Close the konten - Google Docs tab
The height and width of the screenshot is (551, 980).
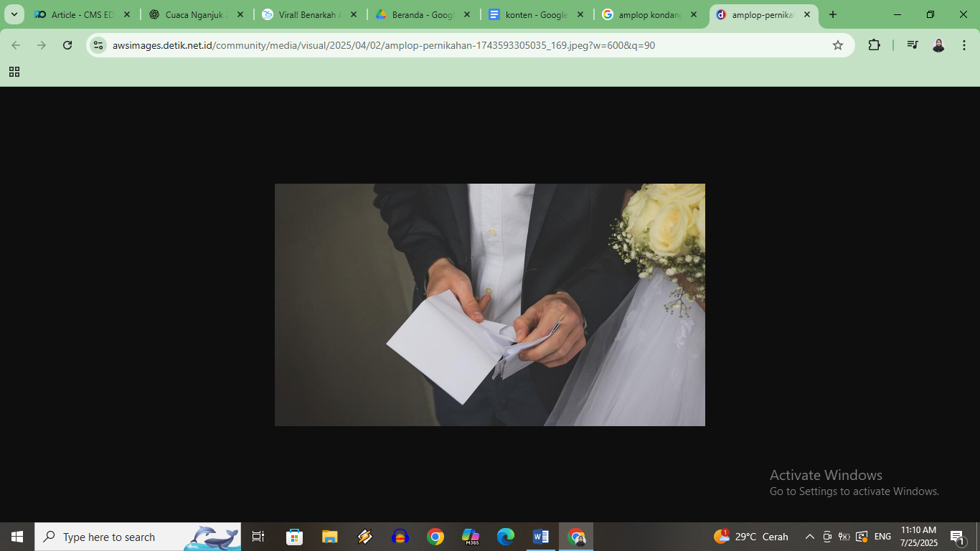click(580, 14)
